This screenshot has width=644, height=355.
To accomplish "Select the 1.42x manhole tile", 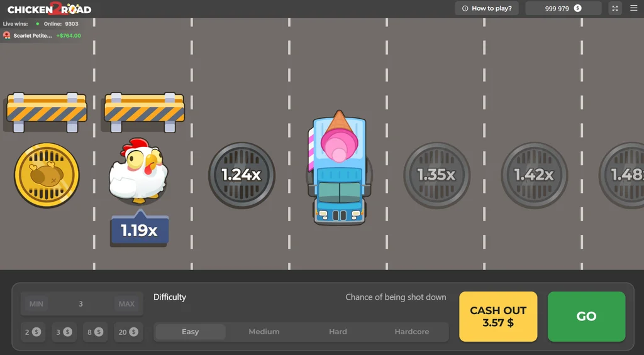I will click(x=535, y=175).
